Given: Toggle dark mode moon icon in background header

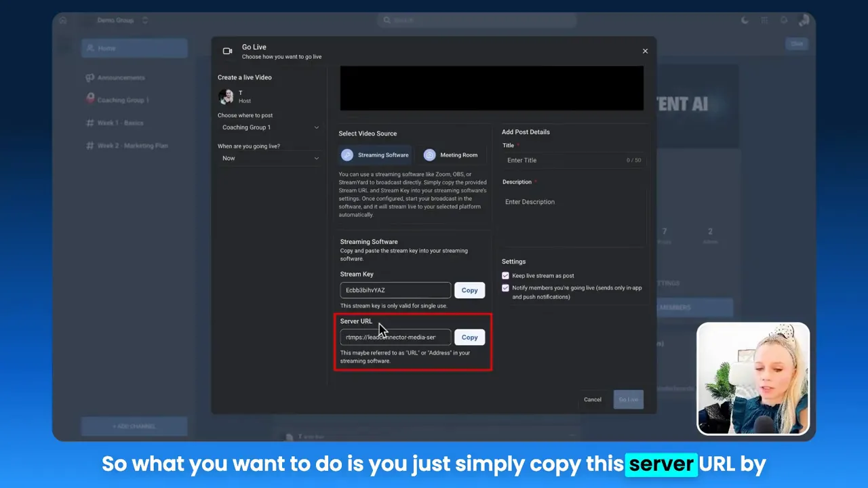Looking at the screenshot, I should (745, 20).
